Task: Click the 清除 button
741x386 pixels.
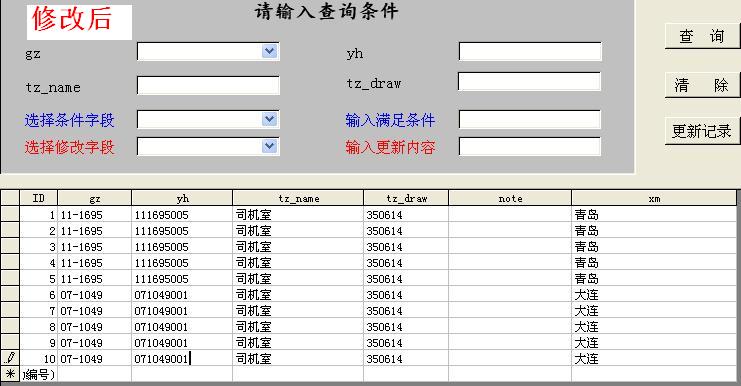Action: pos(702,85)
